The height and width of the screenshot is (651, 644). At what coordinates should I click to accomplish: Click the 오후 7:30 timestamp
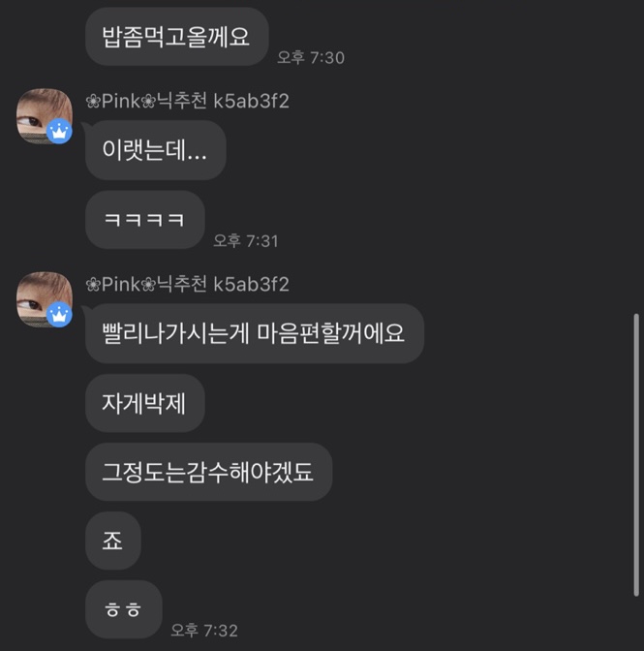[311, 58]
